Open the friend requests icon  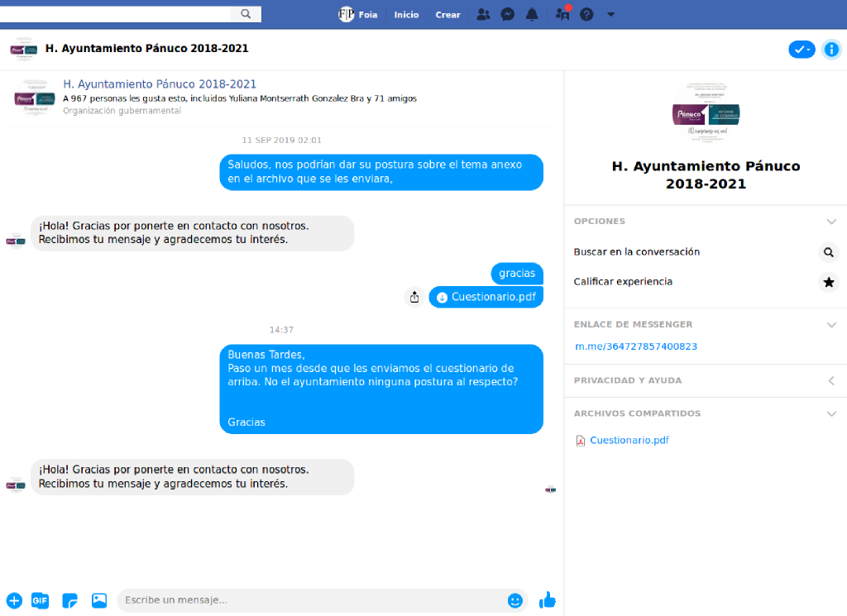[483, 15]
